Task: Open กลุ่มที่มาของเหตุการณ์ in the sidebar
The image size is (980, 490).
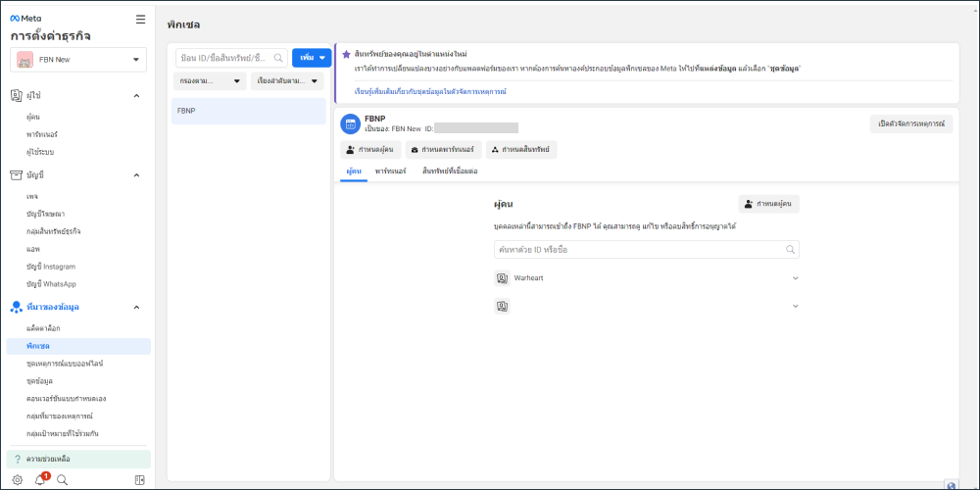Action: 60,416
